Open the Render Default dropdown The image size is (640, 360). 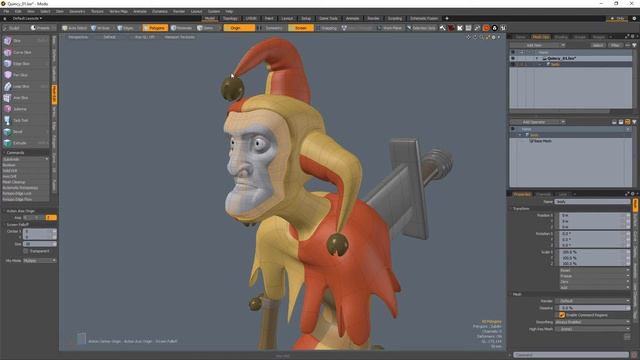pos(592,301)
